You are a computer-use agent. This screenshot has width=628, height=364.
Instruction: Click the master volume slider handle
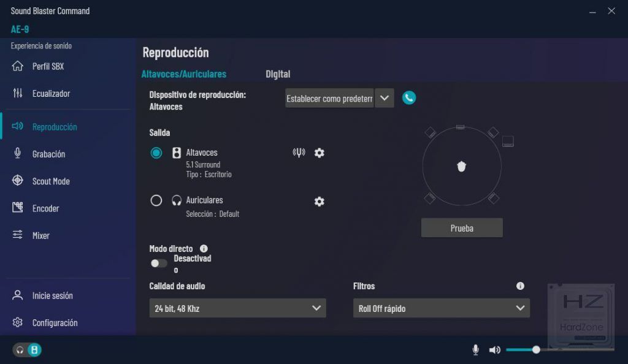(x=536, y=350)
